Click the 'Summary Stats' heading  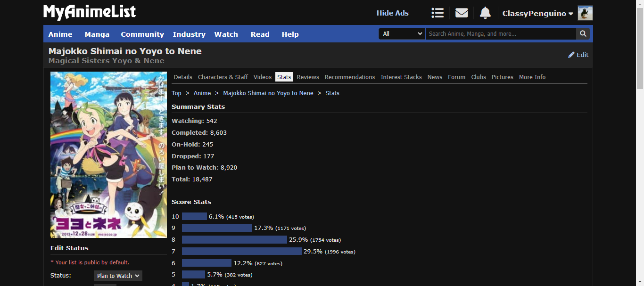coord(198,107)
